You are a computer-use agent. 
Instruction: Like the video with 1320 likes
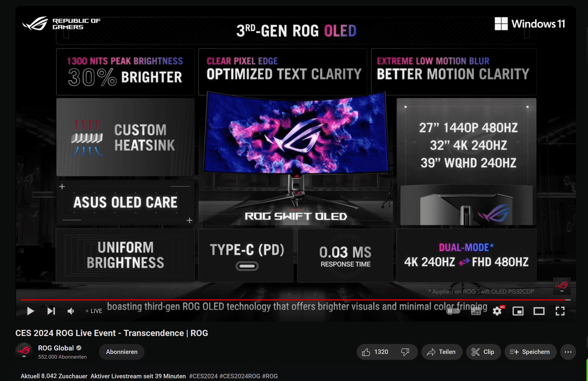pos(375,352)
